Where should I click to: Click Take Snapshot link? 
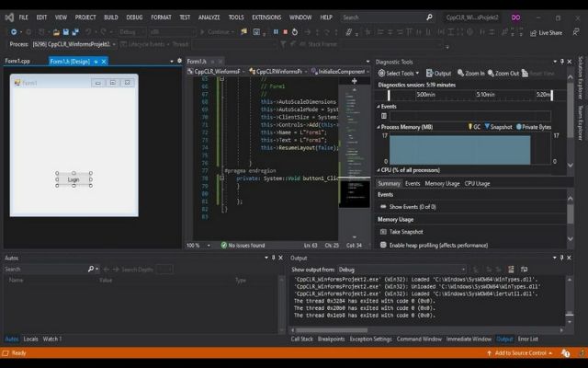[x=406, y=232]
